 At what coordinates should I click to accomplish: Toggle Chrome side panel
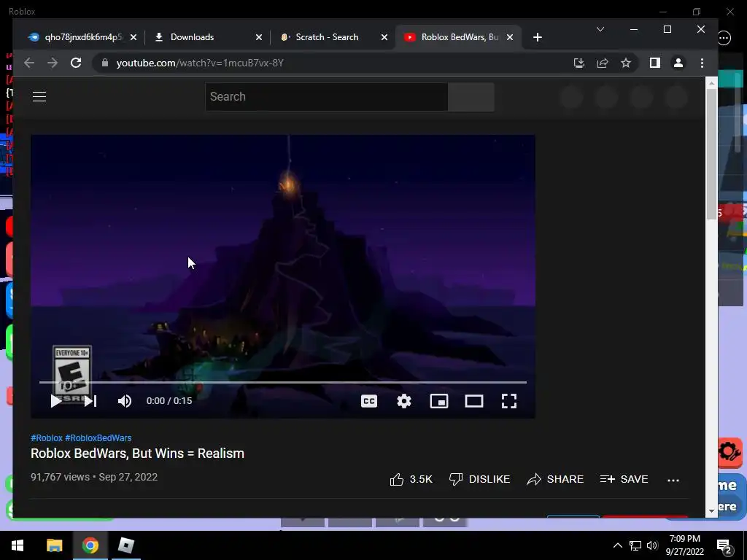tap(654, 63)
